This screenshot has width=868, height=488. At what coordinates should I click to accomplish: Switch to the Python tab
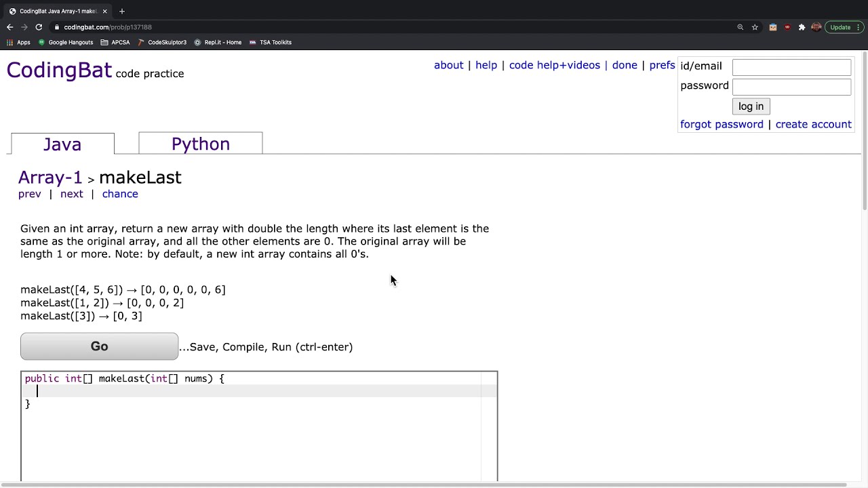(x=201, y=144)
